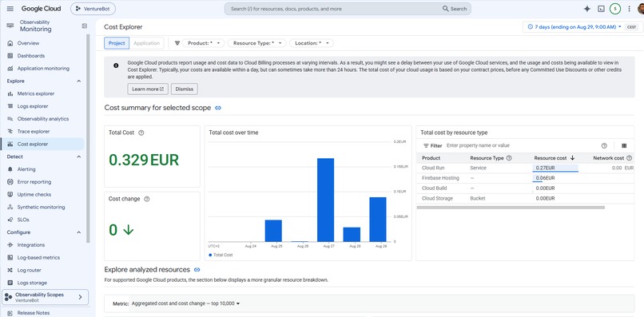Open Observability analytics
The image size is (644, 317).
42,119
